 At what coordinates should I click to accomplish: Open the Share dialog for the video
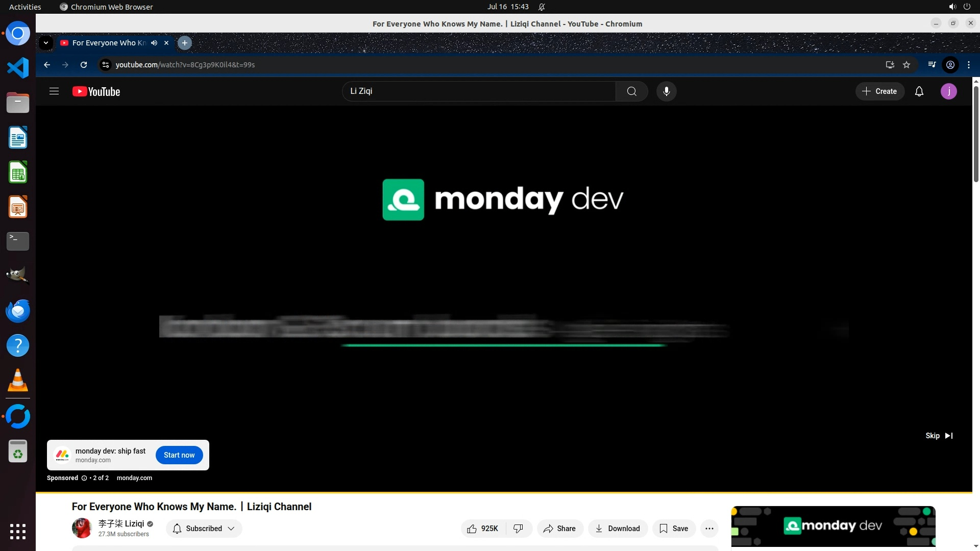(559, 529)
